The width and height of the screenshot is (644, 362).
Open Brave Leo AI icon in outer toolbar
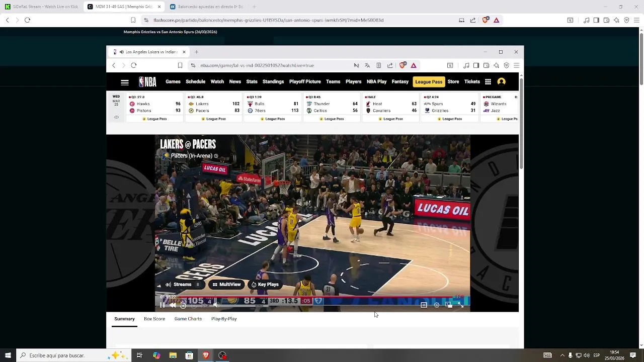coord(616,20)
